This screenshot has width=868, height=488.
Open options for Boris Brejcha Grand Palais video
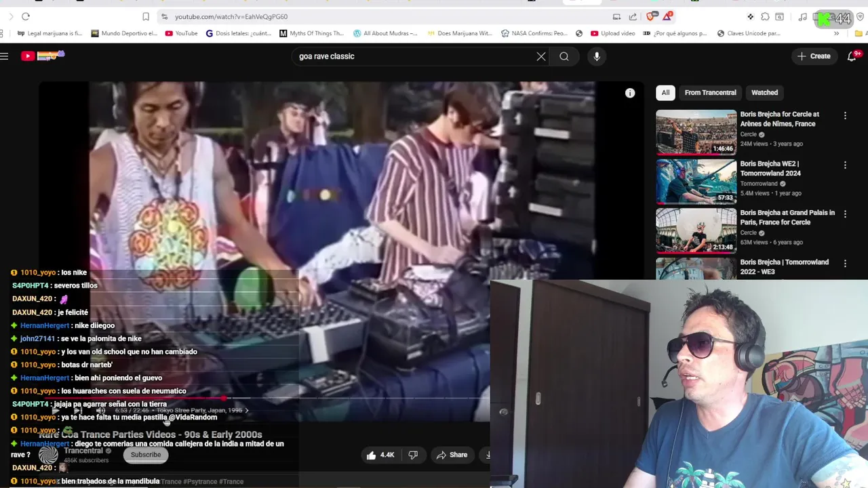point(845,213)
